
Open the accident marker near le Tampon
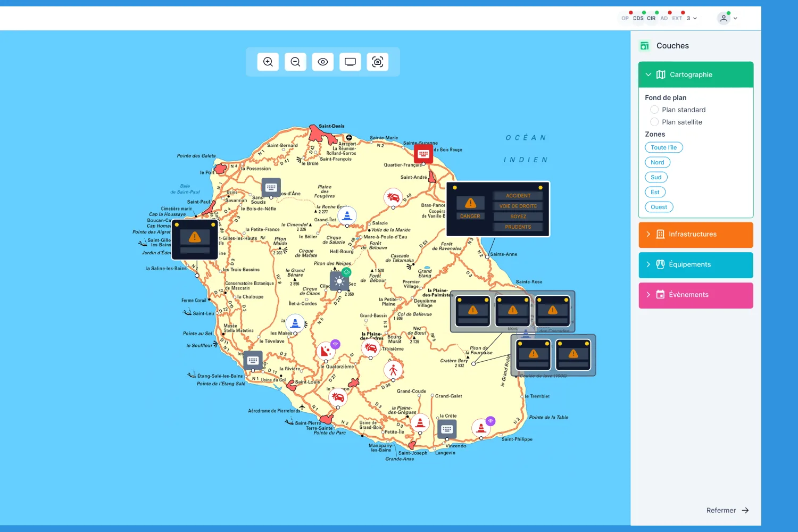[338, 397]
